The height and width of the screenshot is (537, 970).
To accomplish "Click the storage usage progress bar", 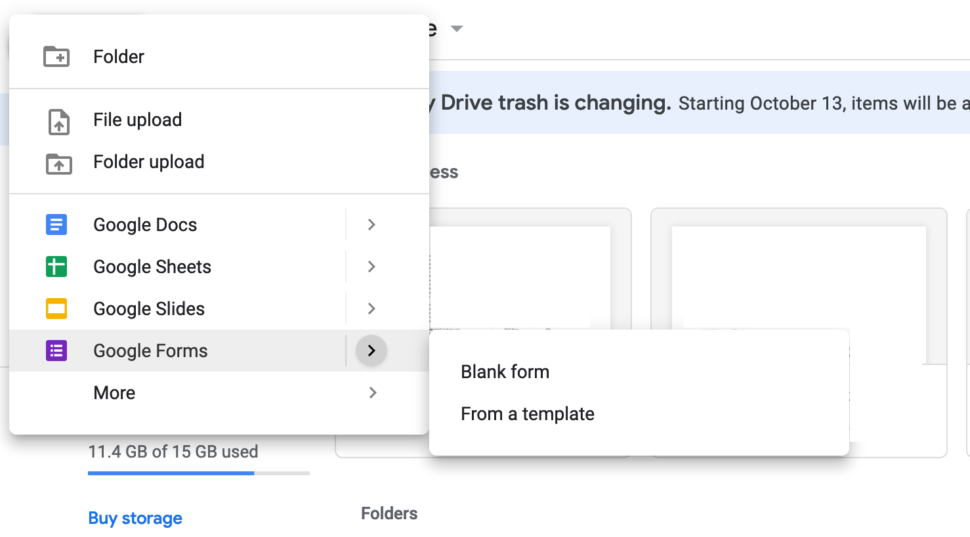I will coord(199,473).
